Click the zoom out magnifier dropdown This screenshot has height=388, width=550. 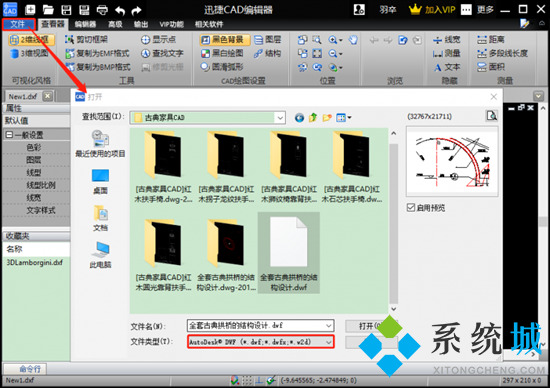[335, 54]
